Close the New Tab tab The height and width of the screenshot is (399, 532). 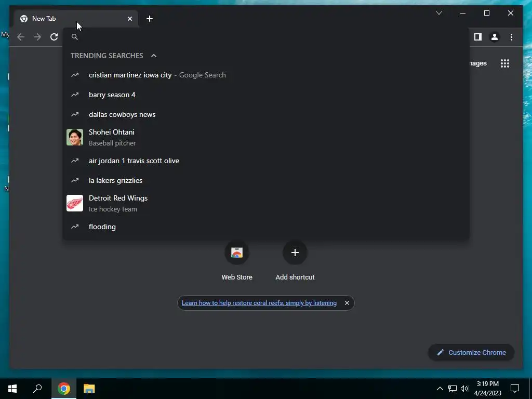click(x=129, y=19)
